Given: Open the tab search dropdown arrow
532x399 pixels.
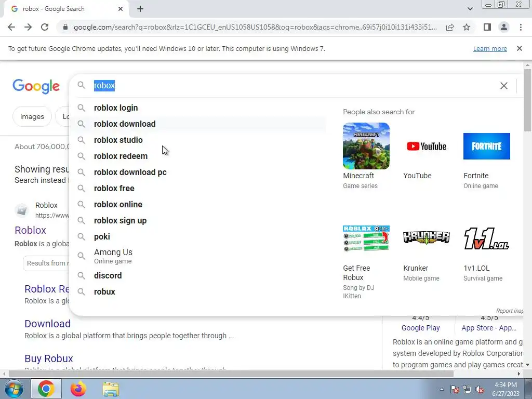Looking at the screenshot, I should [470, 9].
